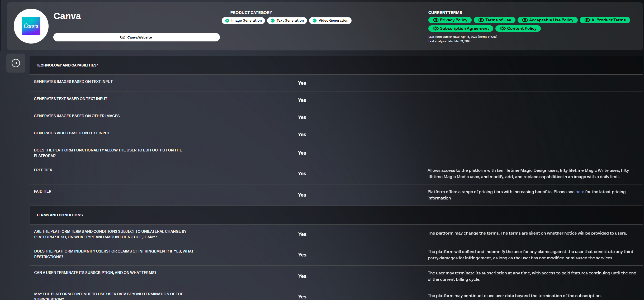
Task: Select the edit output on platform question
Action: coord(108,153)
